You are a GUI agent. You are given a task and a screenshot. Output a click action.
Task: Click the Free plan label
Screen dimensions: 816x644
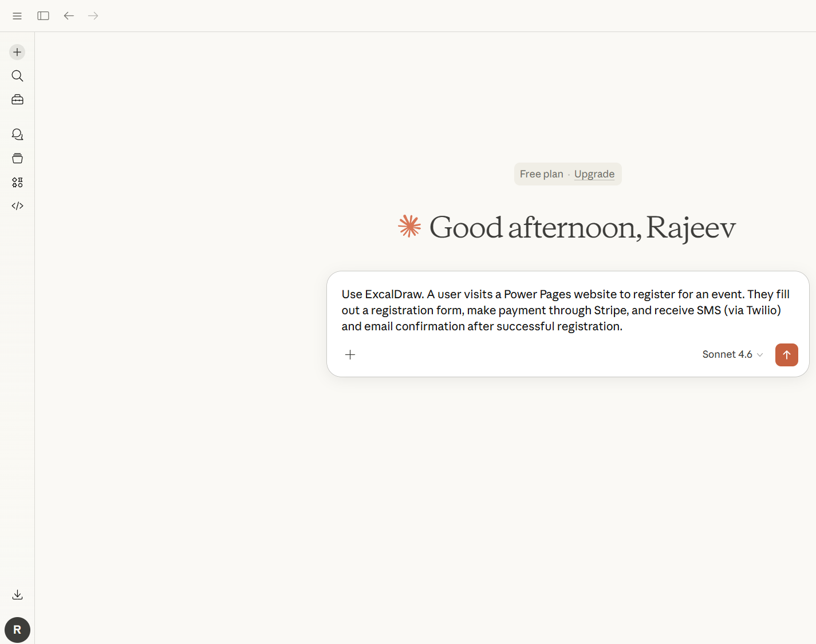[x=541, y=174]
